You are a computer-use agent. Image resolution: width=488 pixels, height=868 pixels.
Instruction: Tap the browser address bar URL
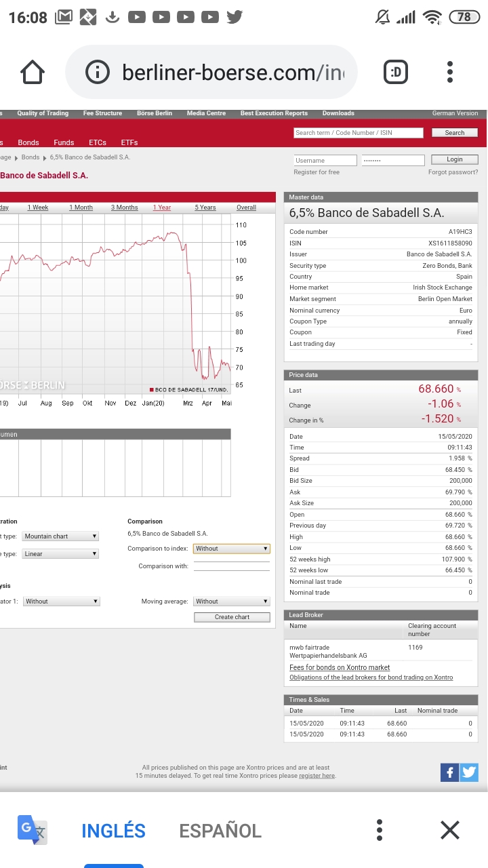coord(232,72)
